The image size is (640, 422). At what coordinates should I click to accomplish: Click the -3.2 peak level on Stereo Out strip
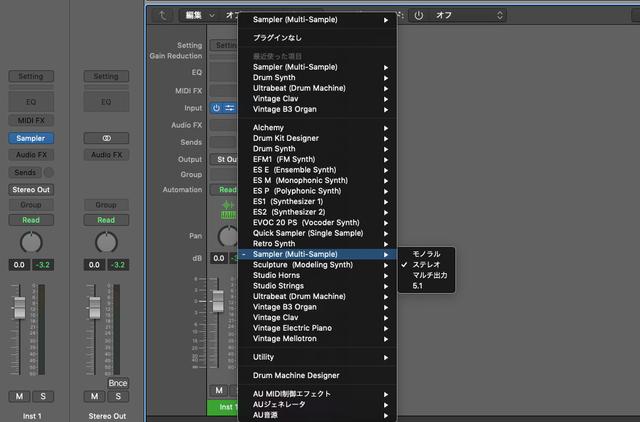pos(118,265)
